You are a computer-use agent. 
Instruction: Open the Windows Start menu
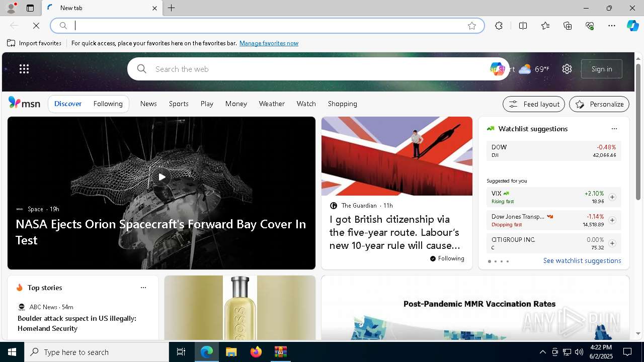coord(12,352)
